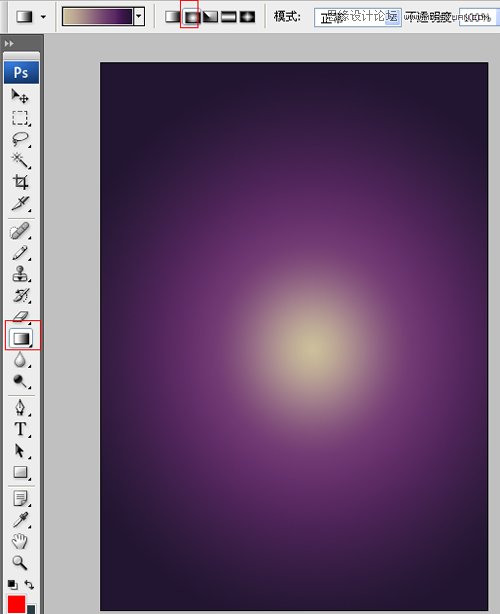Select the Clone Stamp tool

[x=20, y=274]
